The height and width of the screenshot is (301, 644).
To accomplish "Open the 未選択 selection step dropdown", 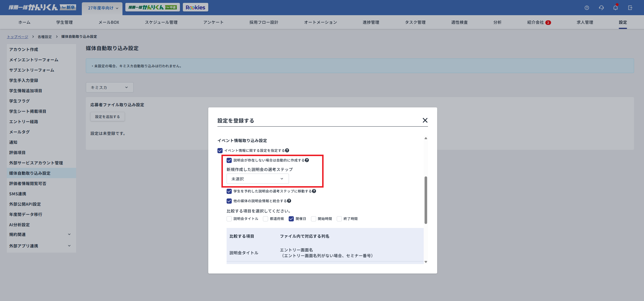I will click(257, 178).
